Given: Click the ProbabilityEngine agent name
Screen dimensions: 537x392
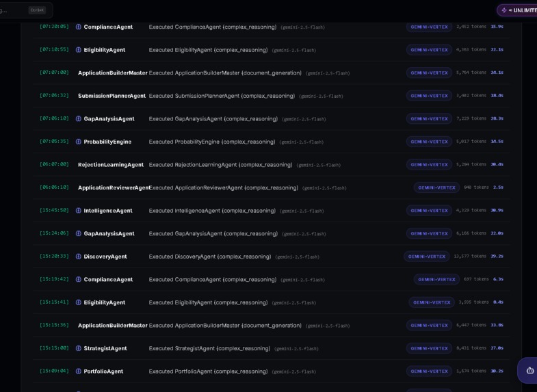Looking at the screenshot, I should 107,142.
